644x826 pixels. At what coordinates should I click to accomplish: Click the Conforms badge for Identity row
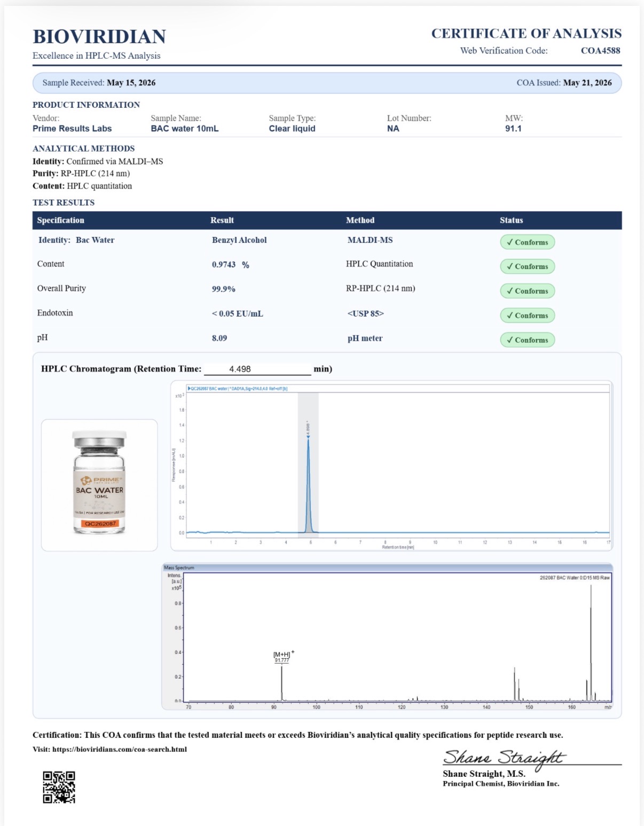(527, 242)
